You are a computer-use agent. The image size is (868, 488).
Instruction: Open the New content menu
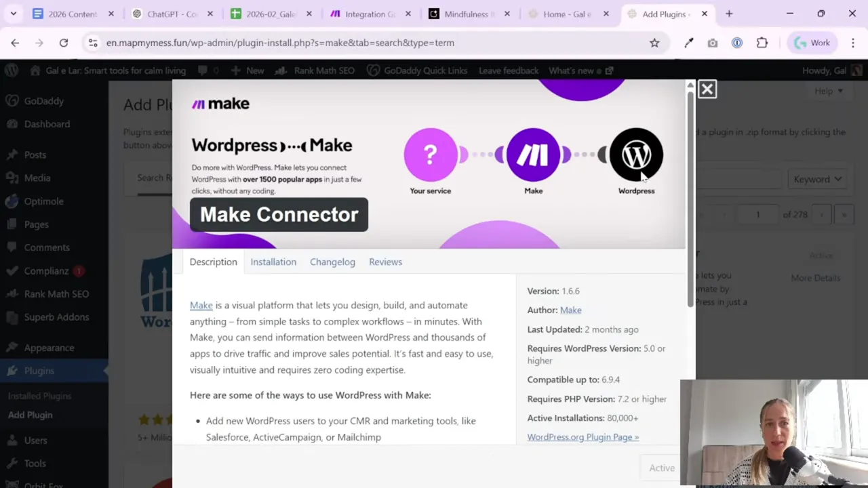tap(248, 70)
